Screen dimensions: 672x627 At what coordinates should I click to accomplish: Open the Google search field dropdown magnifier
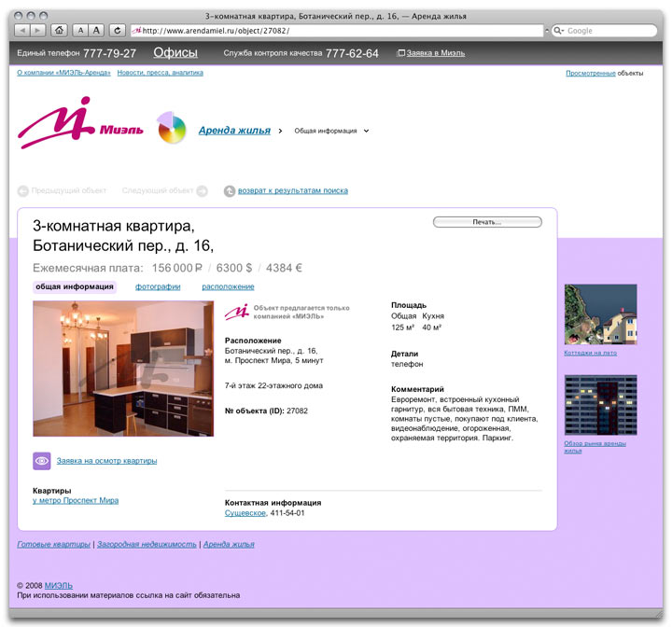coord(558,31)
